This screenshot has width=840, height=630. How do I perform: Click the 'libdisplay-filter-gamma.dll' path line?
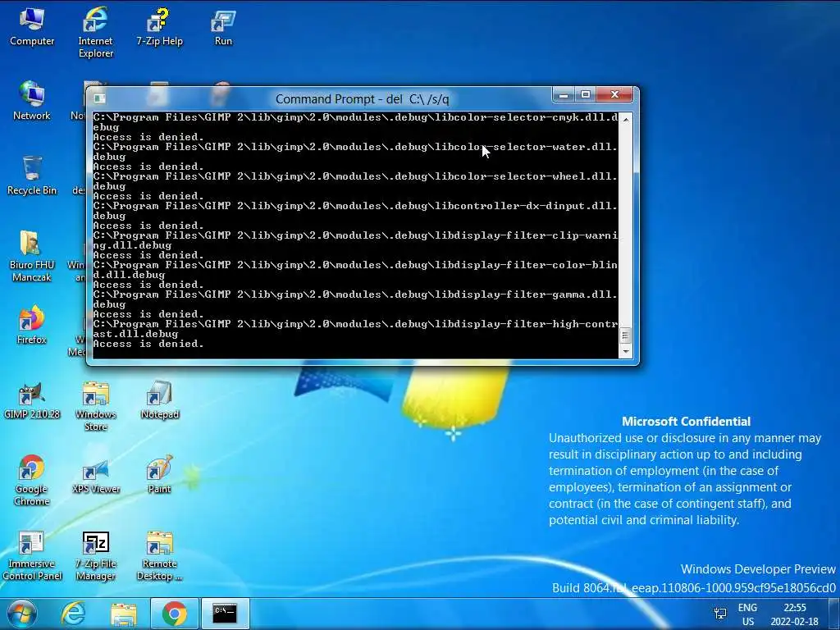pyautogui.click(x=355, y=294)
